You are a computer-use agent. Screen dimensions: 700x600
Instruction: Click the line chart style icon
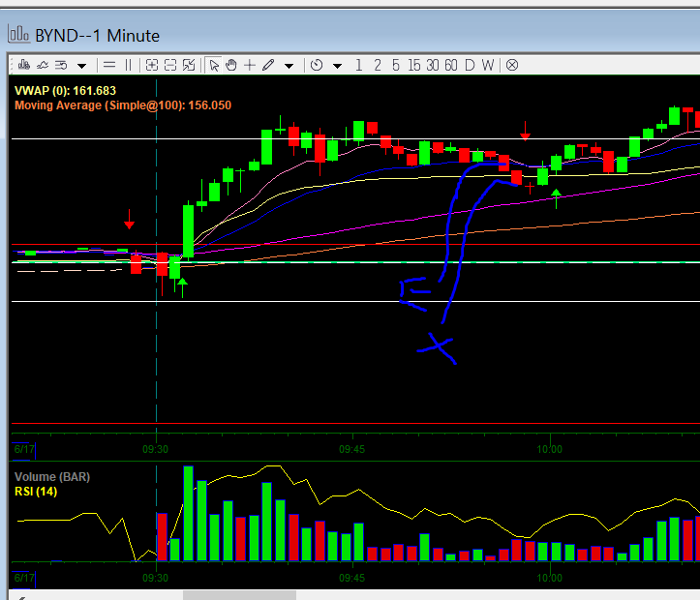click(42, 65)
